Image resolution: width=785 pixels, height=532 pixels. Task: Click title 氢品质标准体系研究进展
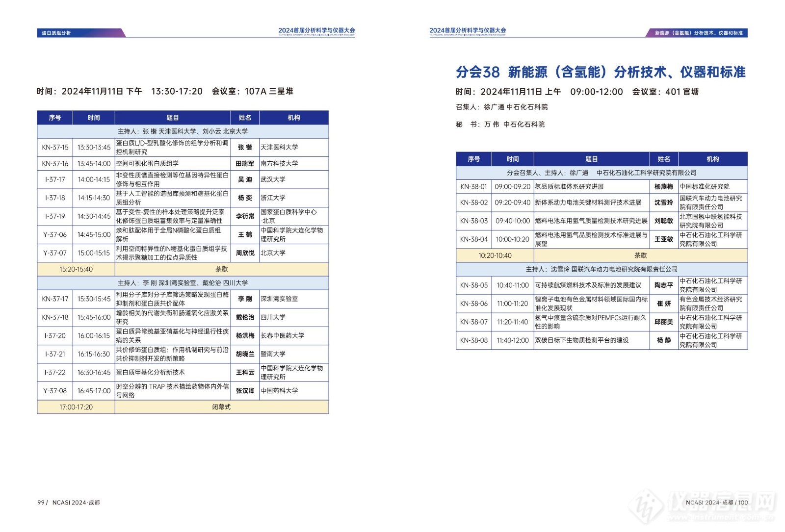[x=569, y=187]
